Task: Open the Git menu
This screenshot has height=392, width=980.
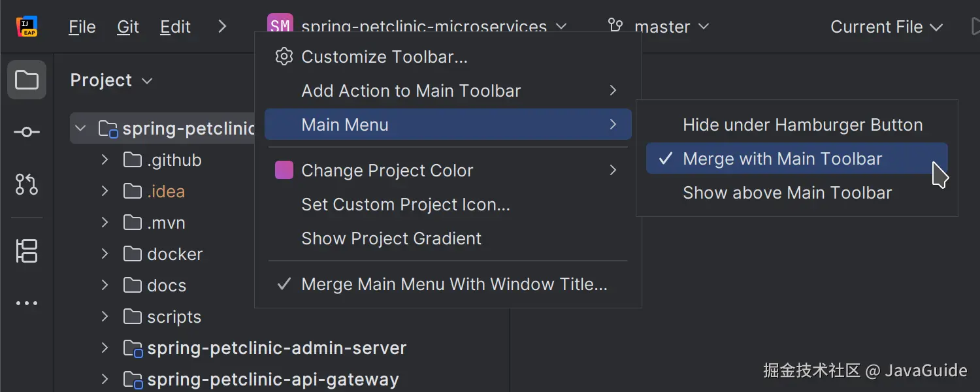Action: pyautogui.click(x=128, y=27)
